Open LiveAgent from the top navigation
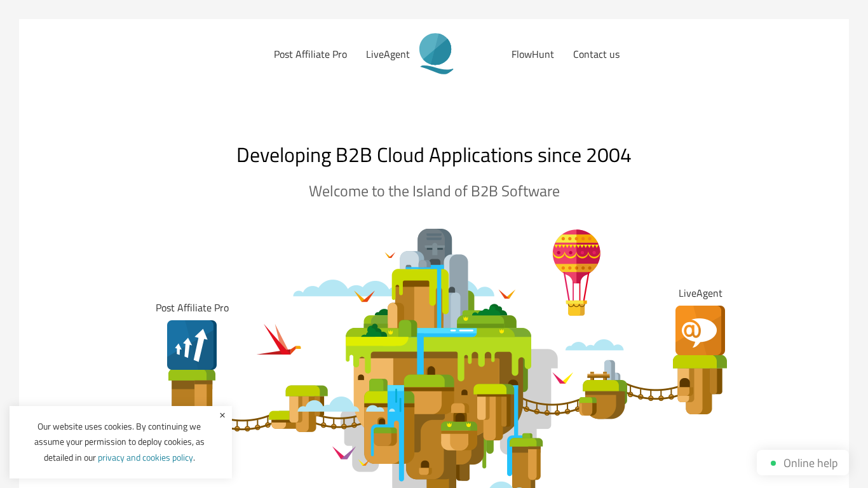The image size is (868, 488). (388, 55)
